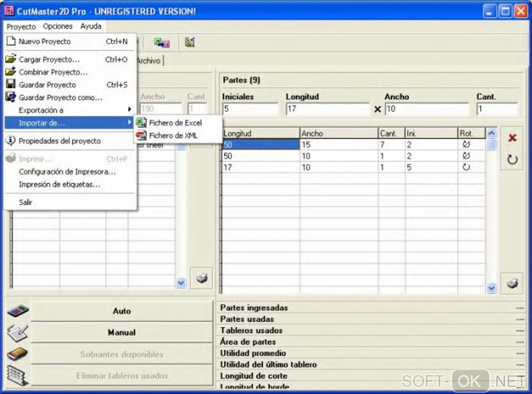The image size is (532, 394).
Task: Toggle rotation for the 17 x 10 row
Action: 466,167
